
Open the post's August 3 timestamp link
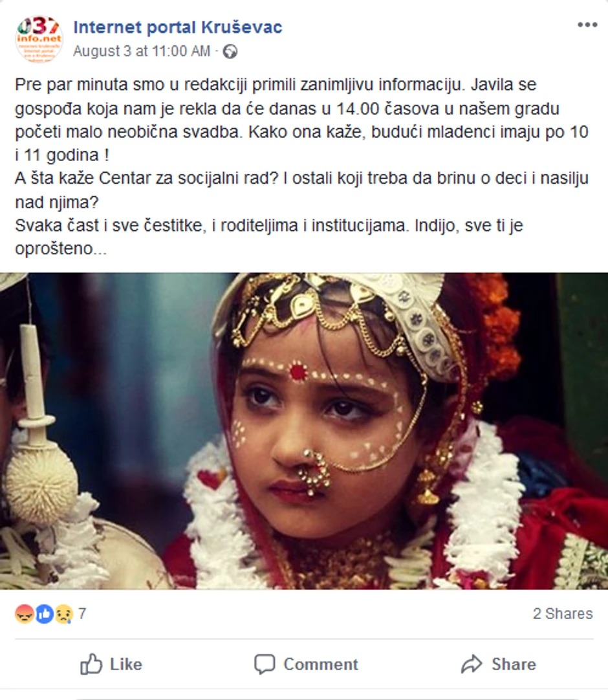tap(141, 52)
